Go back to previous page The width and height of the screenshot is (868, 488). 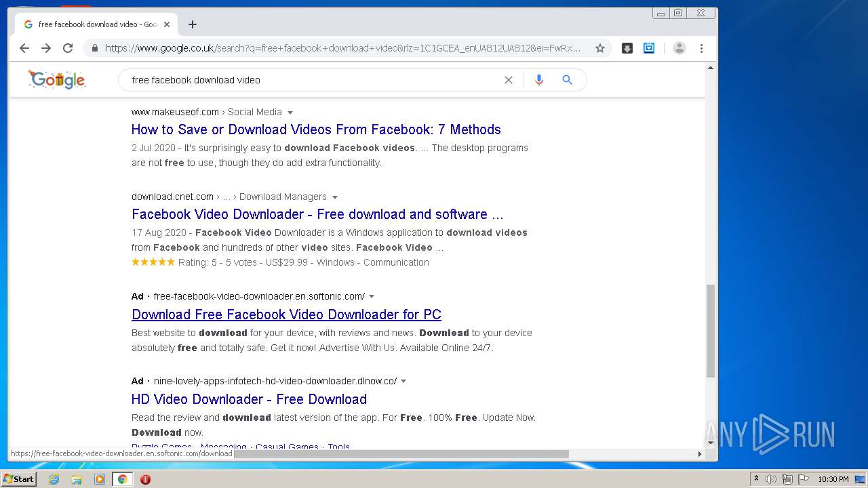pyautogui.click(x=24, y=48)
